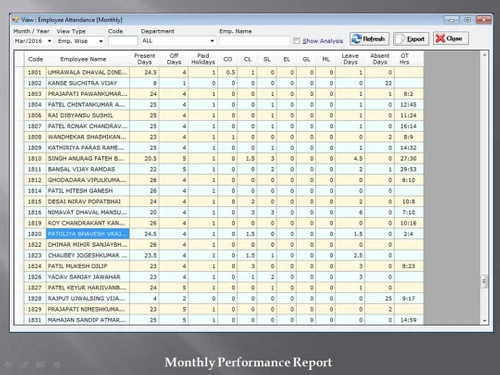
Task: Click the pen icon in slideshow controls
Action: point(24,365)
